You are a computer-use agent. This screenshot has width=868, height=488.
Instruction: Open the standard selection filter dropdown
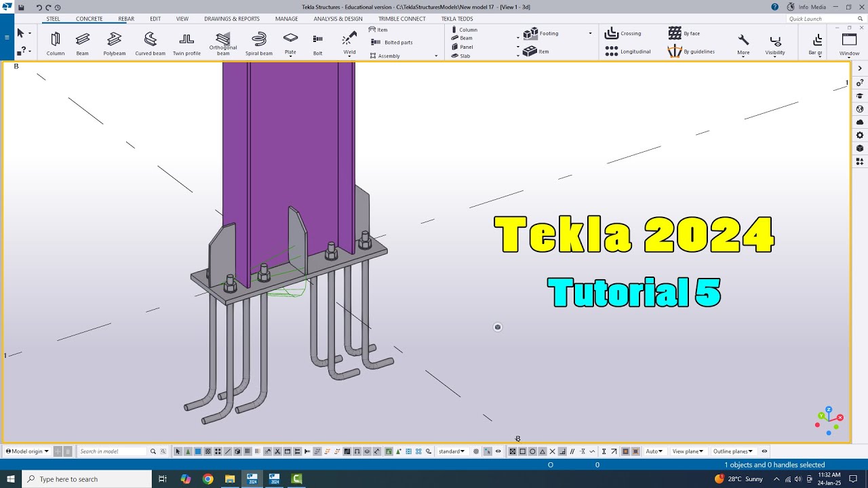pyautogui.click(x=452, y=451)
